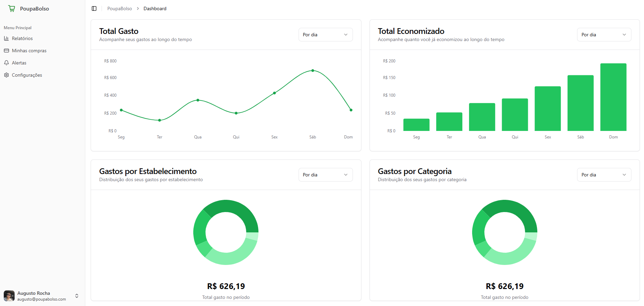Open the Minhas compras menu item
Image resolution: width=644 pixels, height=306 pixels.
pyautogui.click(x=29, y=51)
